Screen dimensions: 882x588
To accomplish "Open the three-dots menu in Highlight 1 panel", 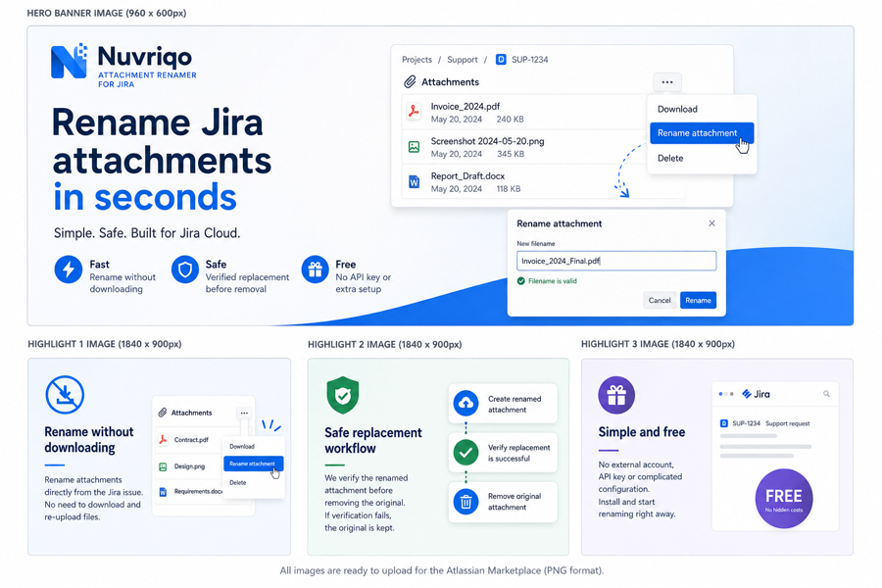I will coord(244,413).
